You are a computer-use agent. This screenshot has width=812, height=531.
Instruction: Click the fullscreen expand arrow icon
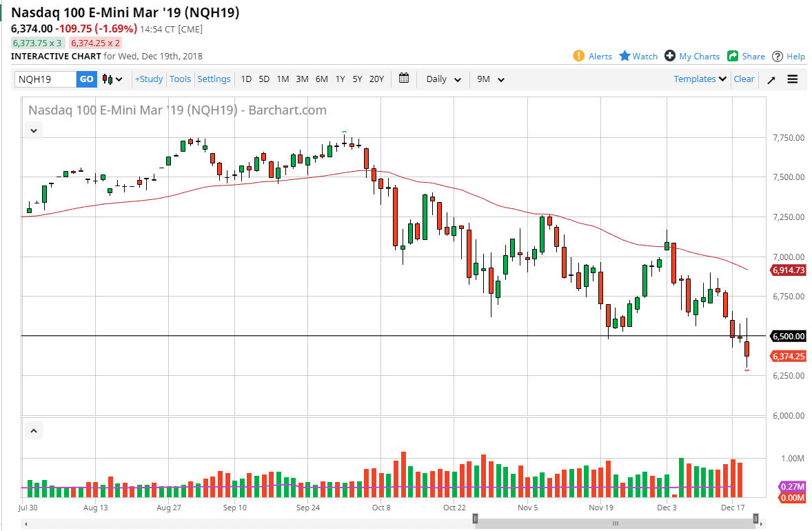point(771,79)
